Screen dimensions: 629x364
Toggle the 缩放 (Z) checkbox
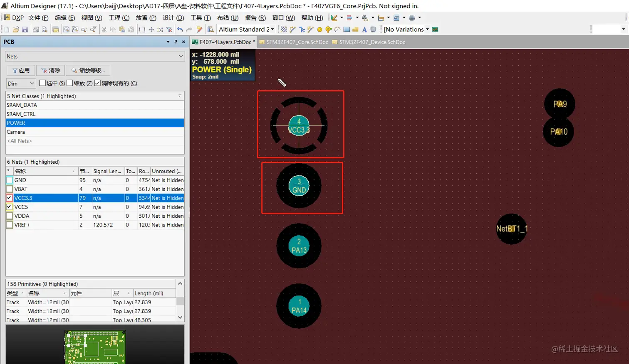click(x=69, y=83)
